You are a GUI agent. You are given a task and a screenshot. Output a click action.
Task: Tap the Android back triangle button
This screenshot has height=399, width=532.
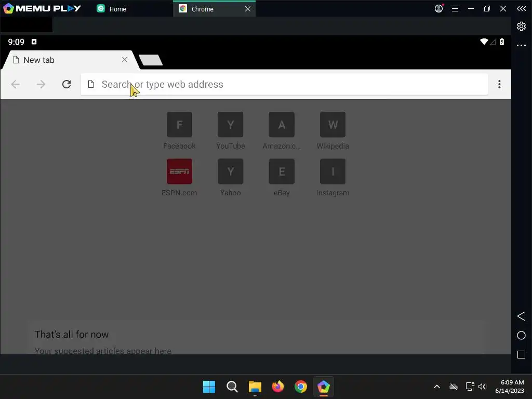(x=521, y=316)
